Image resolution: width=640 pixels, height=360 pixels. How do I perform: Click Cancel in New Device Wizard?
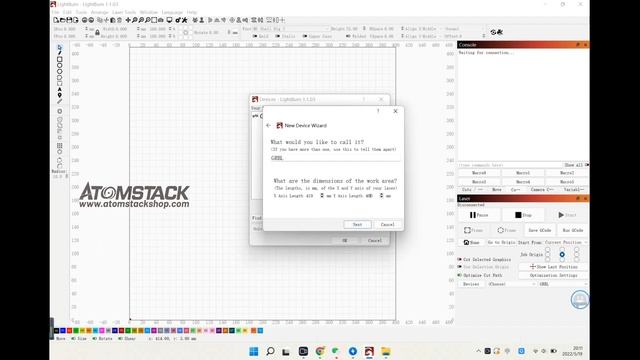387,224
